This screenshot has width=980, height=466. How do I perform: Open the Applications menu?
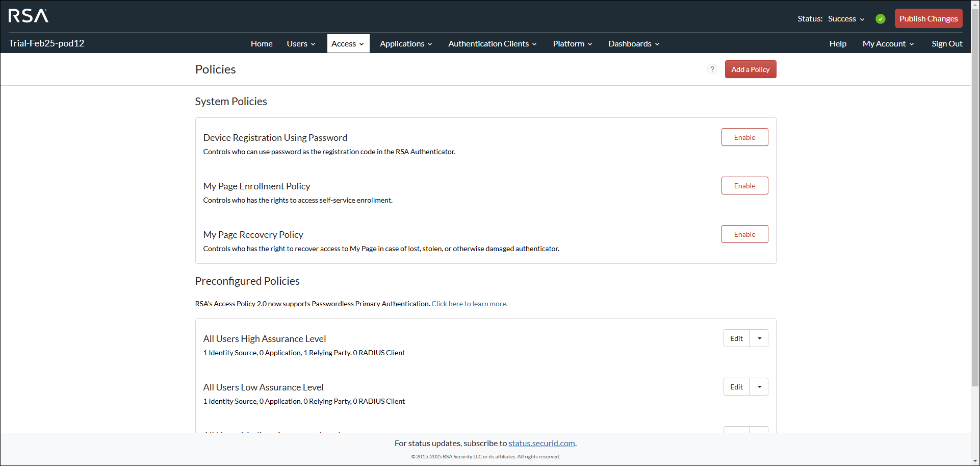coord(406,44)
